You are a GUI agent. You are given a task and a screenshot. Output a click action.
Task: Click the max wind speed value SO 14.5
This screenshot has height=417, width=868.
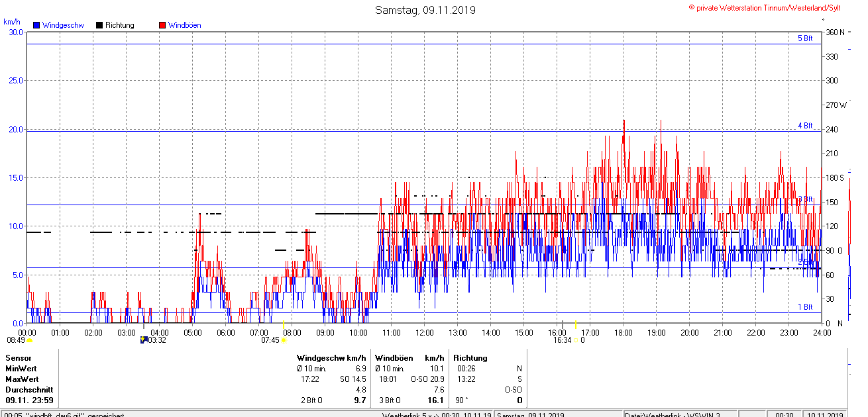(353, 379)
